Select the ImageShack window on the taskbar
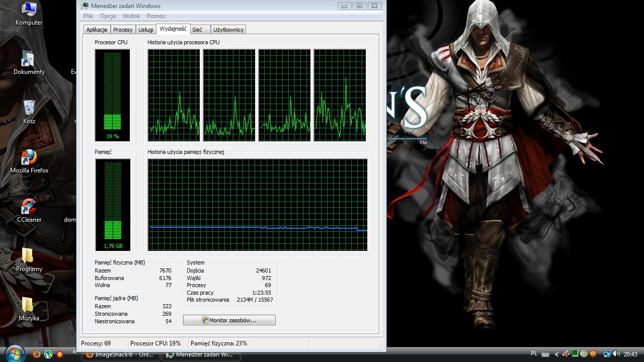This screenshot has height=362, width=644. pos(121,354)
